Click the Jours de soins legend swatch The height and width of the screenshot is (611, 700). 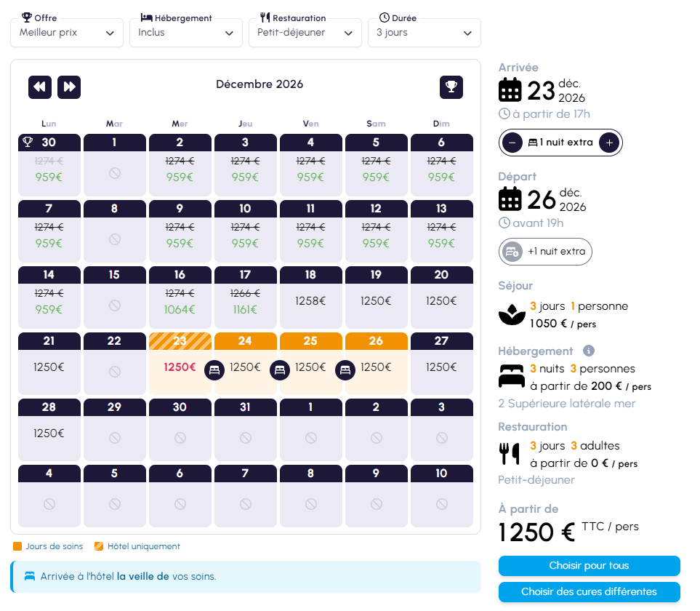click(x=17, y=546)
